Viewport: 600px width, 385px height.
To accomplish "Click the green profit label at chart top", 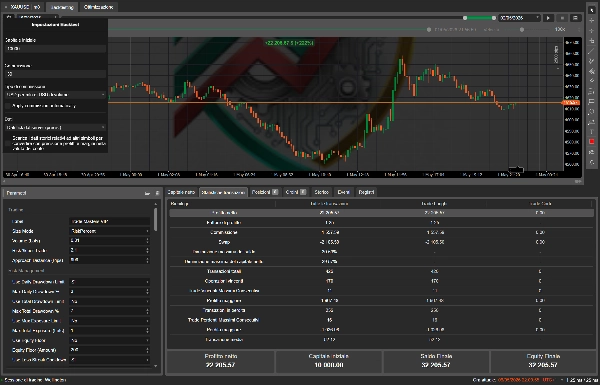I will click(x=289, y=43).
